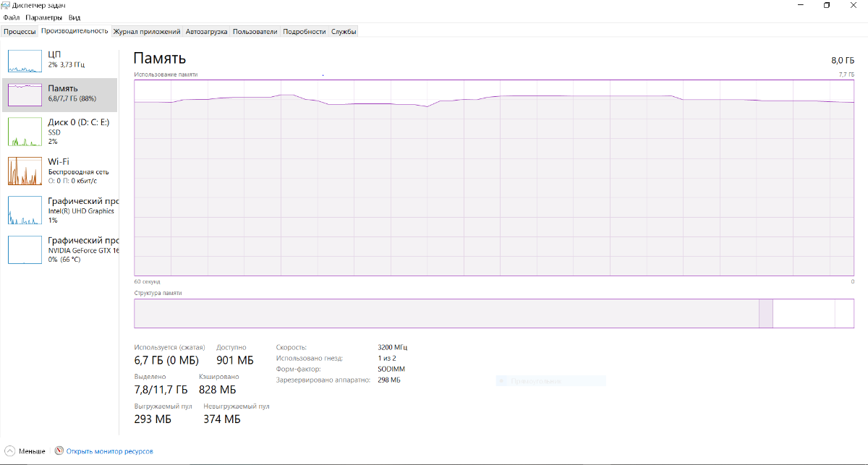868x465 pixels.
Task: Click the Форм-фактор: label
Action: [299, 369]
